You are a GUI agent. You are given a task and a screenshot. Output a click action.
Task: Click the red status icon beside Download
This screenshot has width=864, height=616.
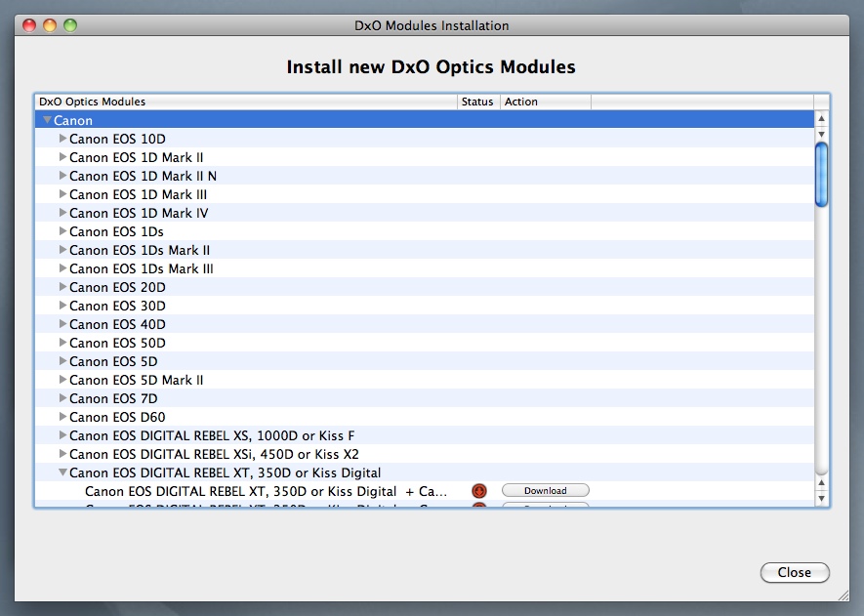coord(478,491)
